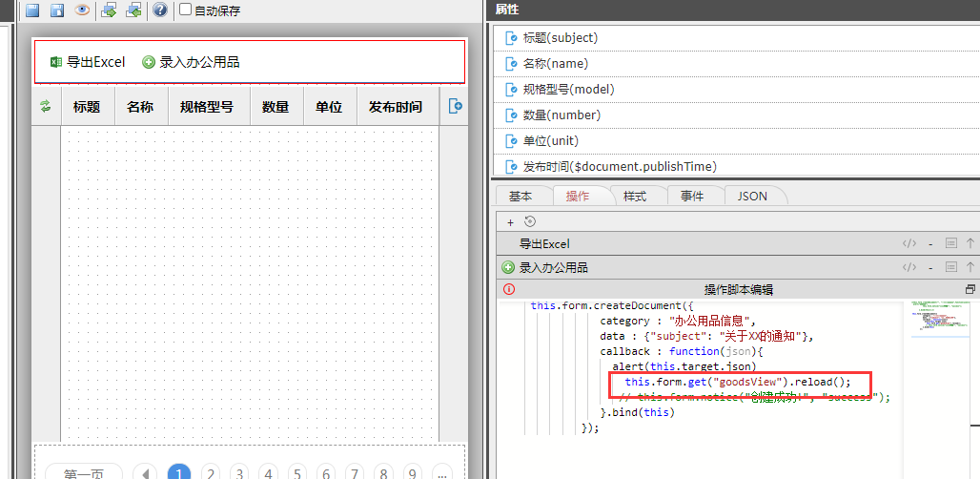Screen dimensions: 980x479
Task: Select 名称(name) in property list
Action: coord(736,64)
